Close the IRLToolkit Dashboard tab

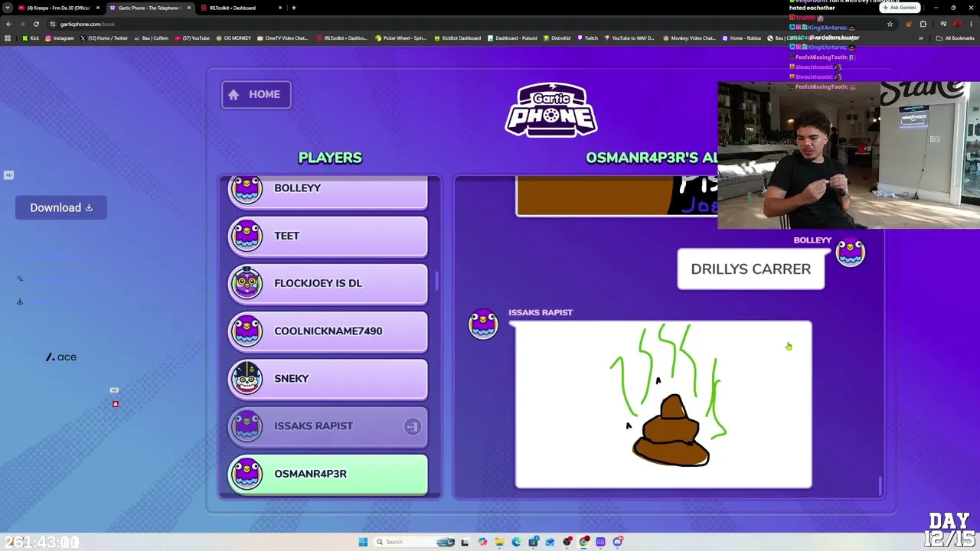pos(280,8)
